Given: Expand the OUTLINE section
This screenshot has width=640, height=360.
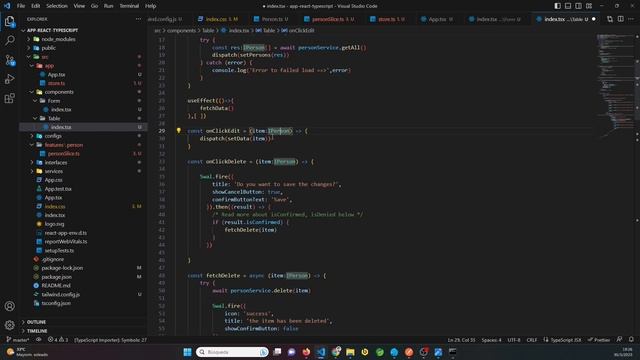Looking at the screenshot, I should pos(36,322).
